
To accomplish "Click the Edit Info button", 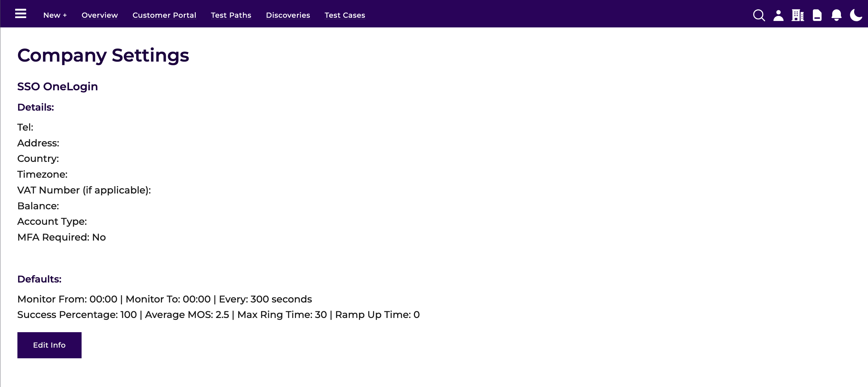I will [49, 345].
